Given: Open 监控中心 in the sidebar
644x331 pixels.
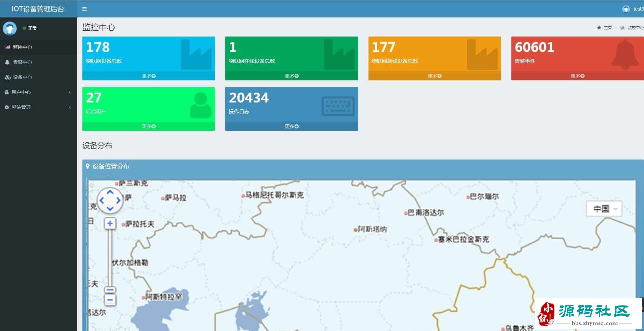Looking at the screenshot, I should point(39,47).
